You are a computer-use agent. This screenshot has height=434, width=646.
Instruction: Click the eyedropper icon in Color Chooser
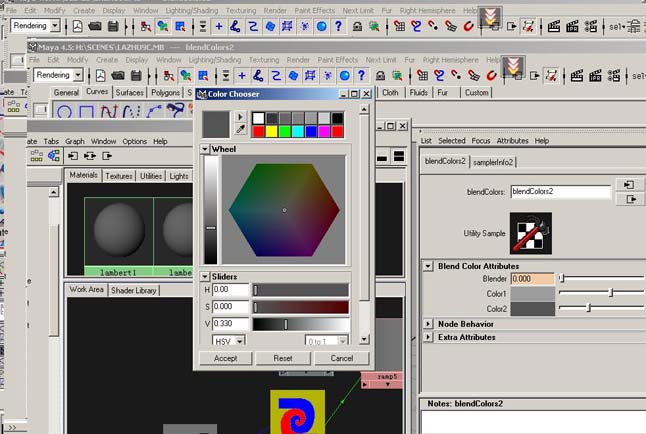[x=240, y=130]
